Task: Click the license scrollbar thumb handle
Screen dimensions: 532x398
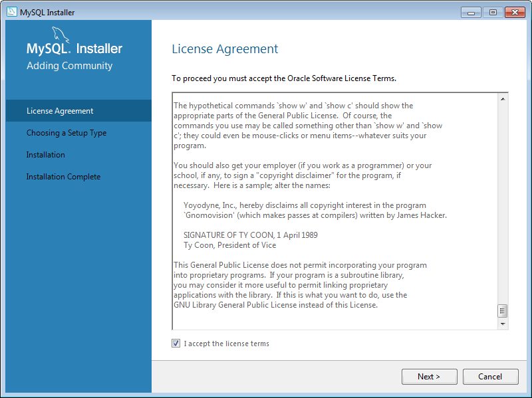Action: point(503,311)
